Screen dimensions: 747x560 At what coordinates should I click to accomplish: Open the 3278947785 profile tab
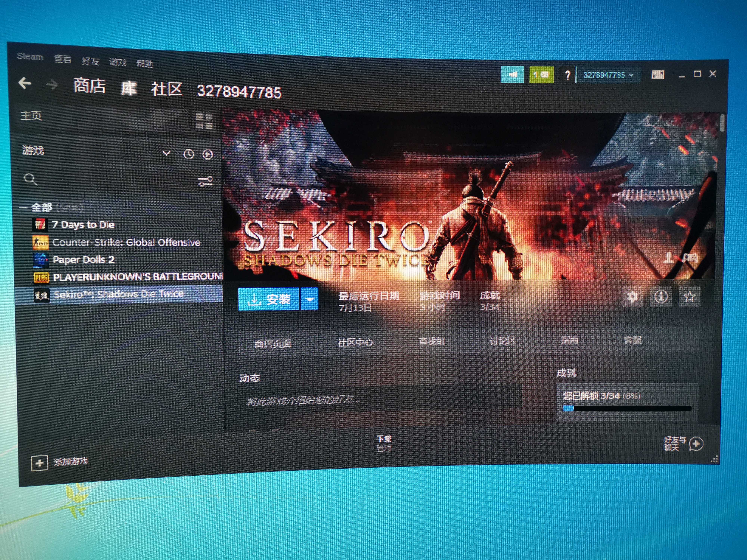[x=239, y=91]
